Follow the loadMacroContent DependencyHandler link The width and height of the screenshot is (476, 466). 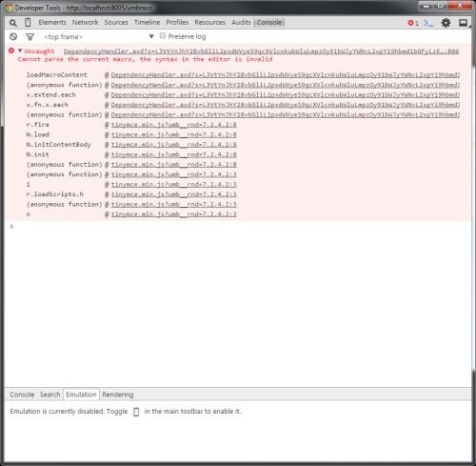(286, 75)
